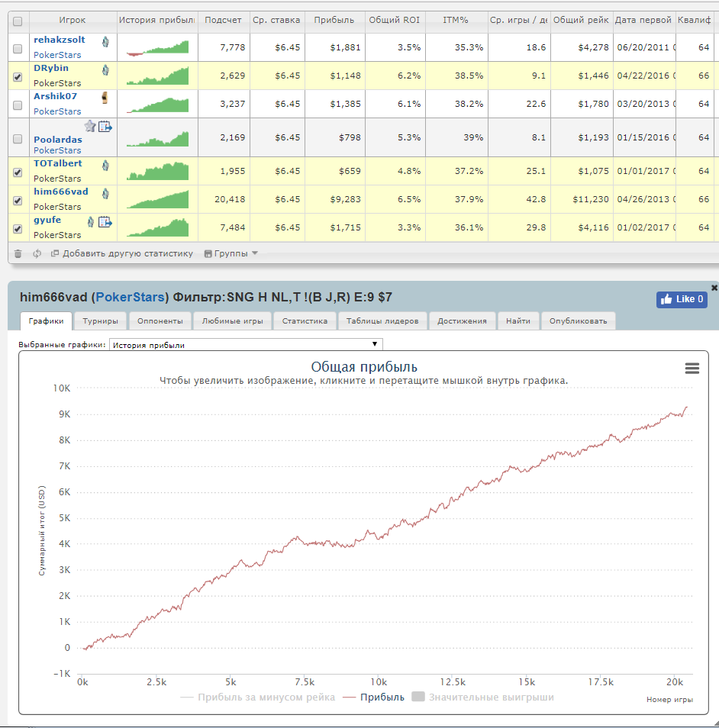Image resolution: width=719 pixels, height=728 pixels.
Task: Uncheck the DRybin row checkbox
Action: [18, 77]
